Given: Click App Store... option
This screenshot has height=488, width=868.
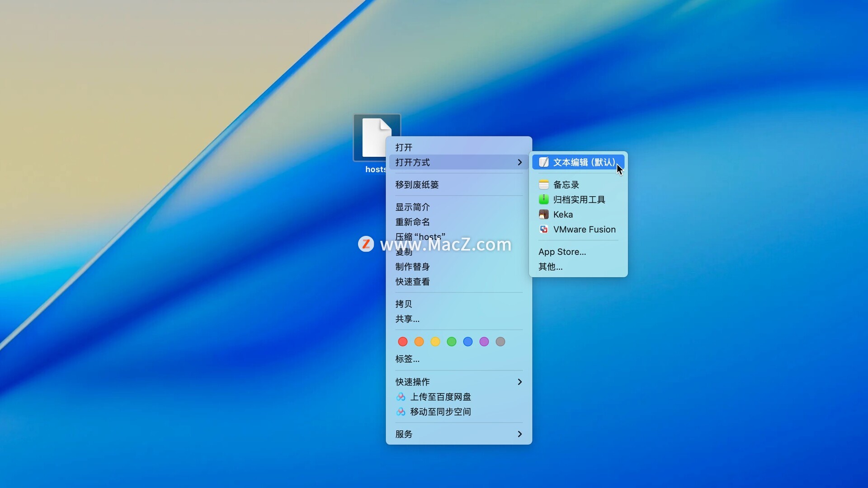Looking at the screenshot, I should [x=562, y=252].
